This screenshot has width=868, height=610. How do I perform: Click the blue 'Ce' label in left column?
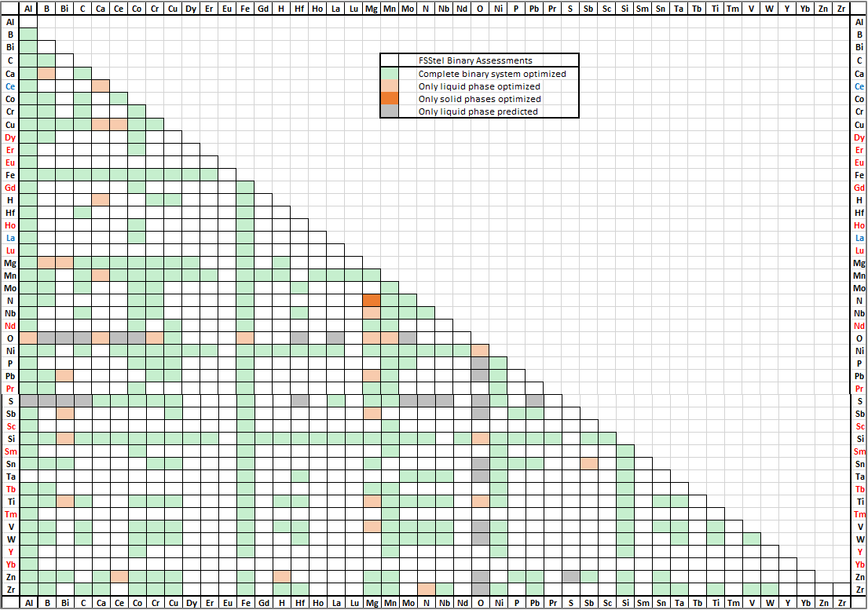[10, 86]
